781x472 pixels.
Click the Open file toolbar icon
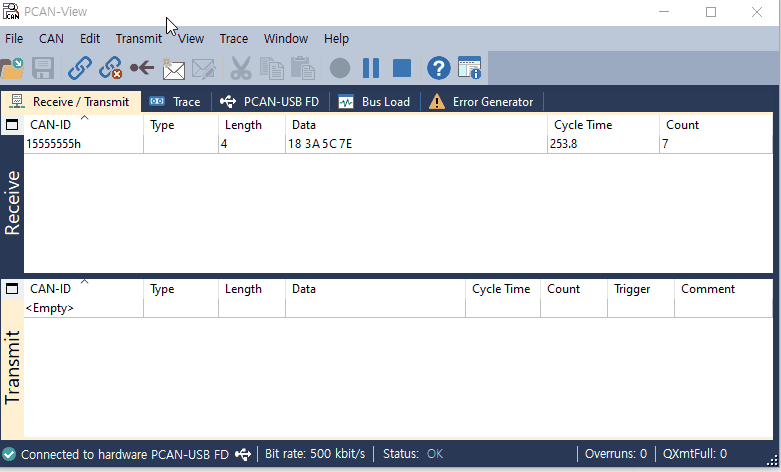pyautogui.click(x=12, y=68)
